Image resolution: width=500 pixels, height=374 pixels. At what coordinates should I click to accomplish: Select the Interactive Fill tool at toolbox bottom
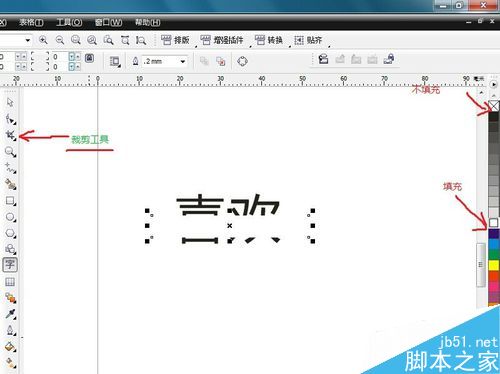click(10, 363)
